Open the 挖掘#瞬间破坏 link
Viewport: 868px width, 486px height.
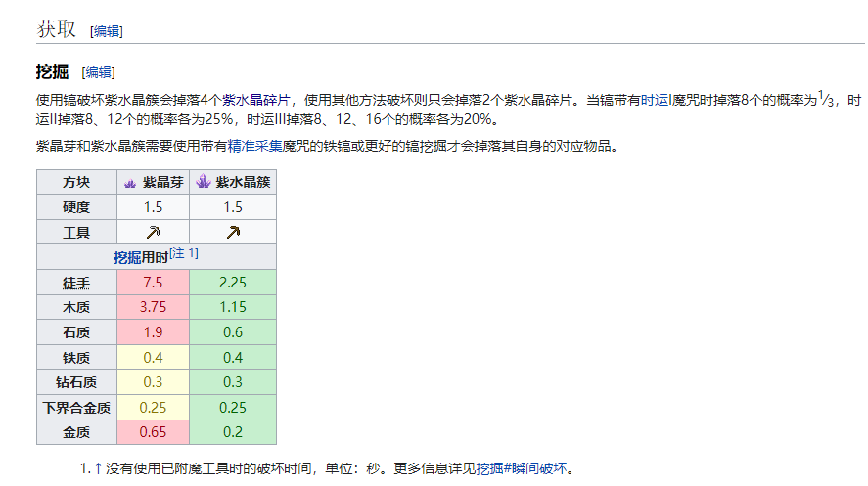point(522,468)
